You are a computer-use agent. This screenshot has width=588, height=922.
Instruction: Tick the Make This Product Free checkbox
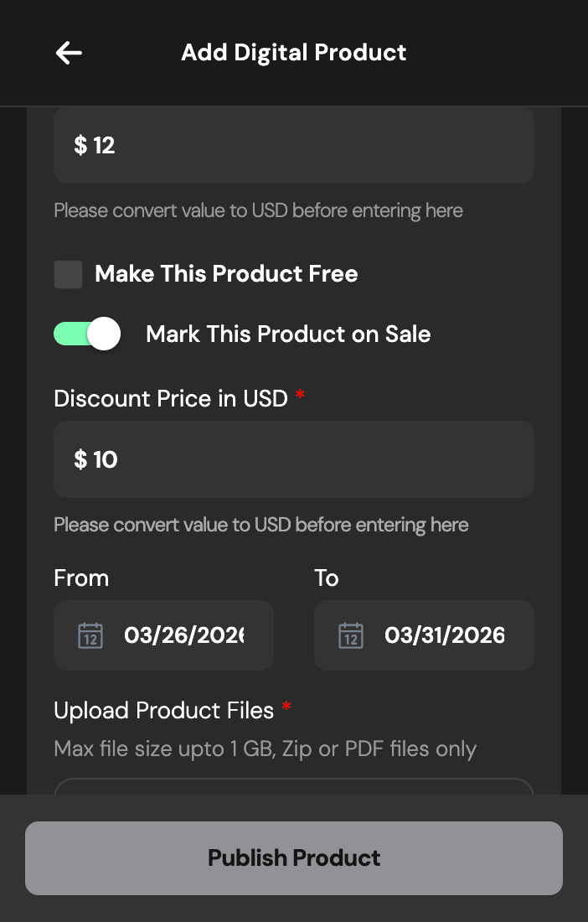pos(69,274)
